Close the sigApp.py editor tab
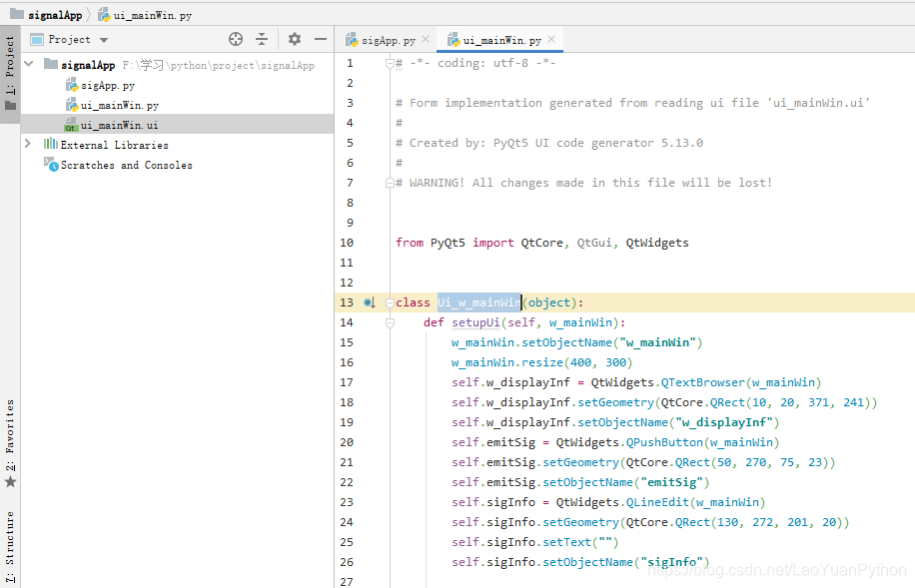Image resolution: width=915 pixels, height=588 pixels. (426, 39)
